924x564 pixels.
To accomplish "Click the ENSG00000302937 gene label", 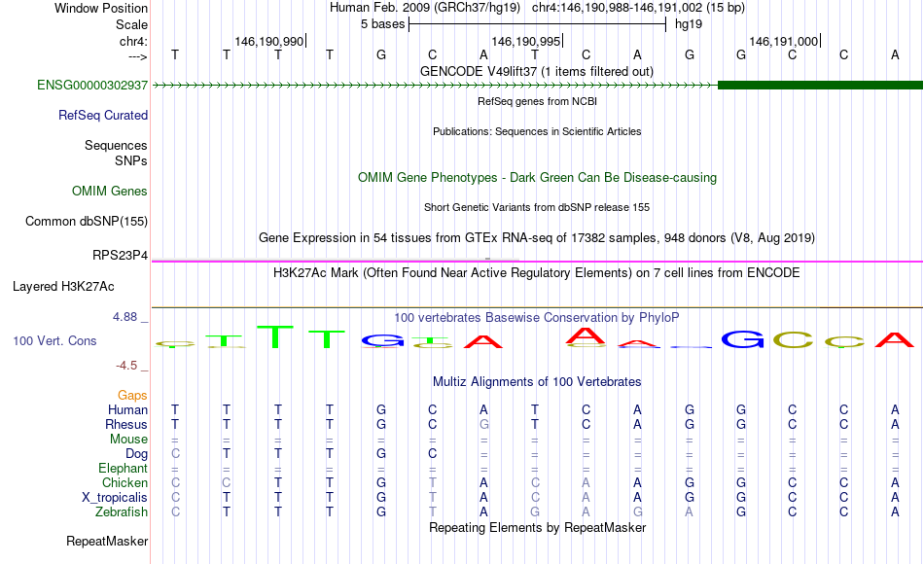I will 92,85.
